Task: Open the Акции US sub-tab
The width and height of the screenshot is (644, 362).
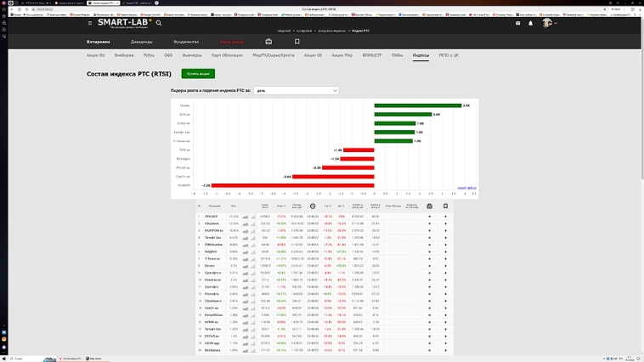Action: 314,55
